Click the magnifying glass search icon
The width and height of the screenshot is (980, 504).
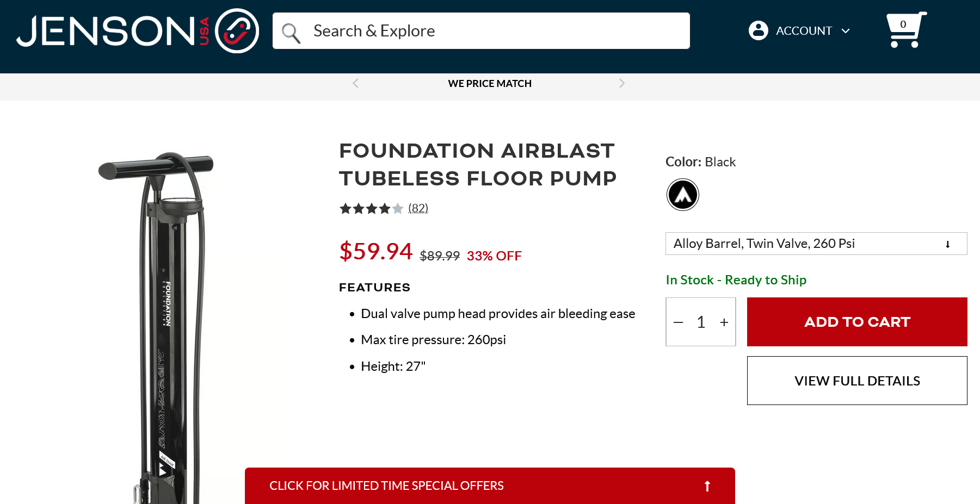click(291, 33)
